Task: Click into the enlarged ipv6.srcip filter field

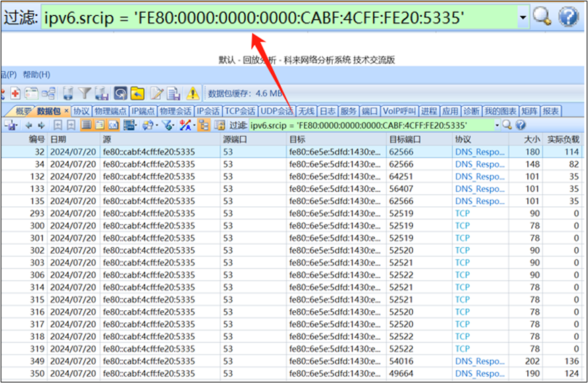Action: [x=270, y=18]
